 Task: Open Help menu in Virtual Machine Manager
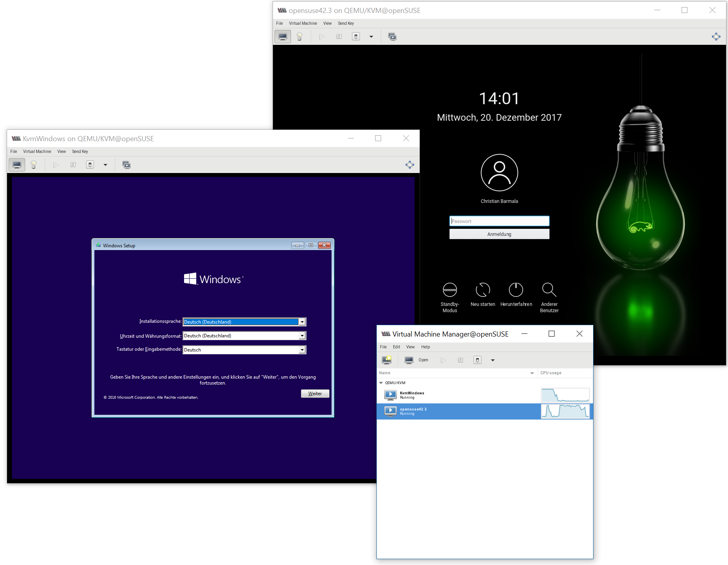point(426,347)
